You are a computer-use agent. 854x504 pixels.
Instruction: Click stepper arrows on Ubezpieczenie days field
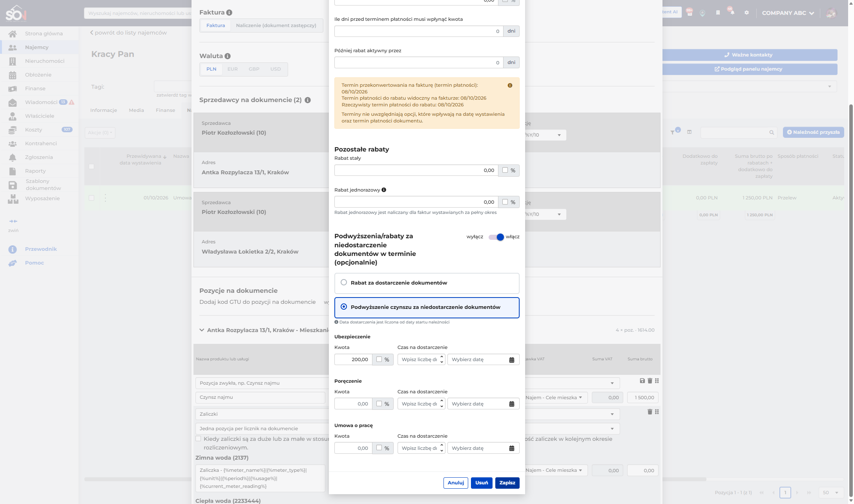pos(442,360)
